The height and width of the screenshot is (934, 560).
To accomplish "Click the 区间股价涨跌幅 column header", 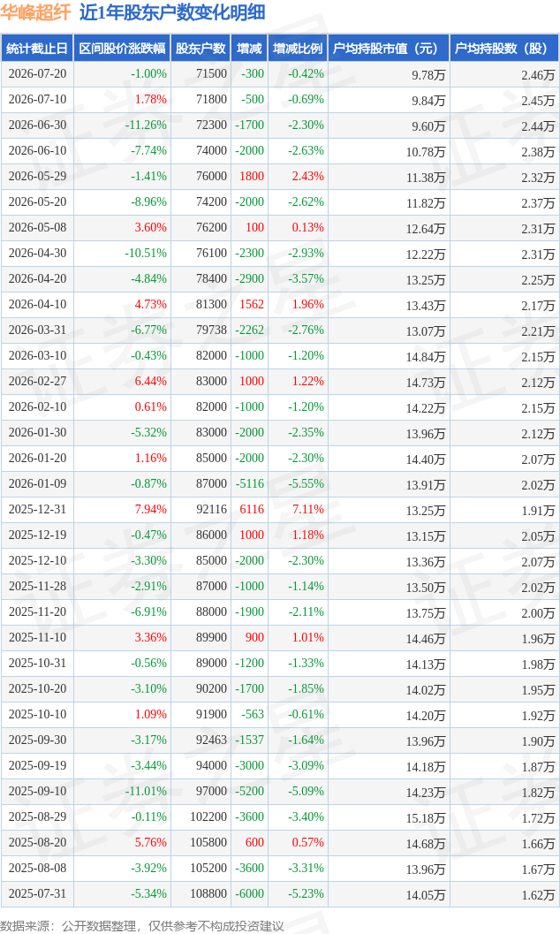I will pyautogui.click(x=122, y=49).
